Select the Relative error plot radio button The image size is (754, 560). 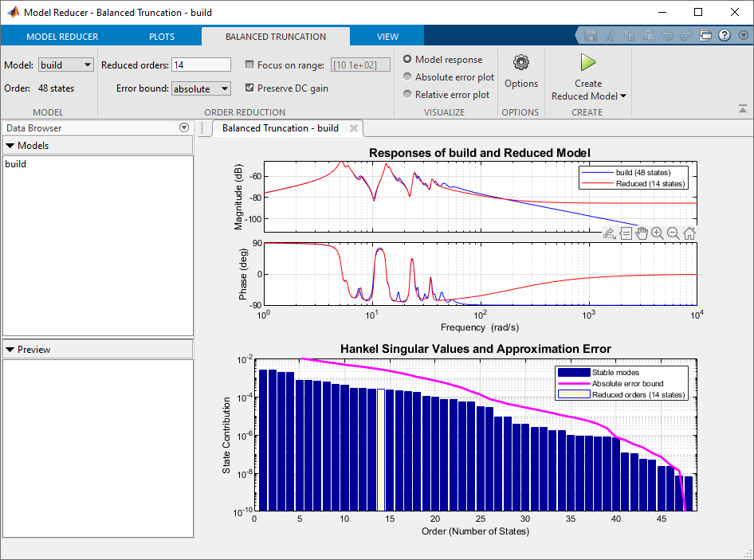(x=407, y=94)
